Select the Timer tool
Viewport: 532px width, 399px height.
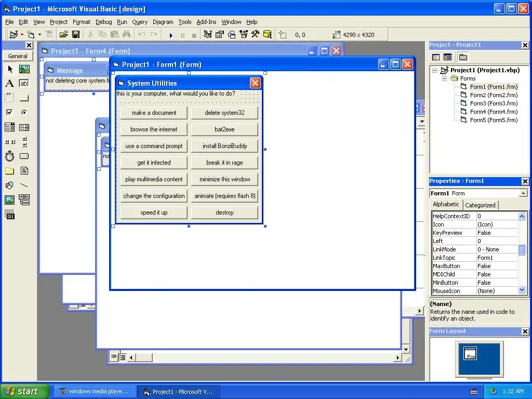coord(10,156)
